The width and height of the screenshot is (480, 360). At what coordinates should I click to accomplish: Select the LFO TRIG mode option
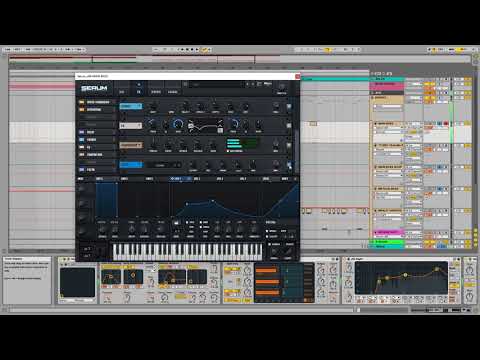point(191,222)
